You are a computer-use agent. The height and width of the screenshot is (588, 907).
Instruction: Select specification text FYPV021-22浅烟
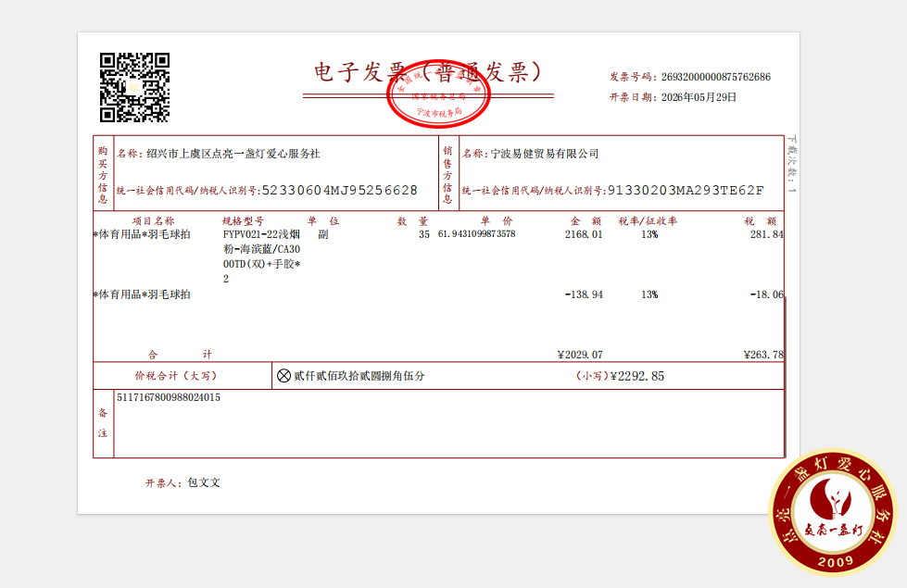click(261, 234)
